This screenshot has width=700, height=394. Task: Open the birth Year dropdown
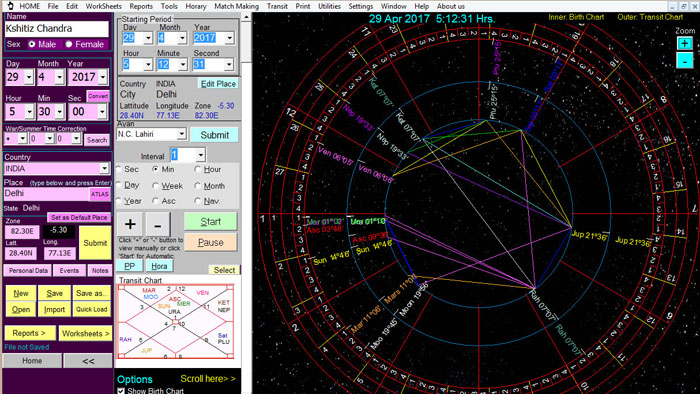[103, 77]
